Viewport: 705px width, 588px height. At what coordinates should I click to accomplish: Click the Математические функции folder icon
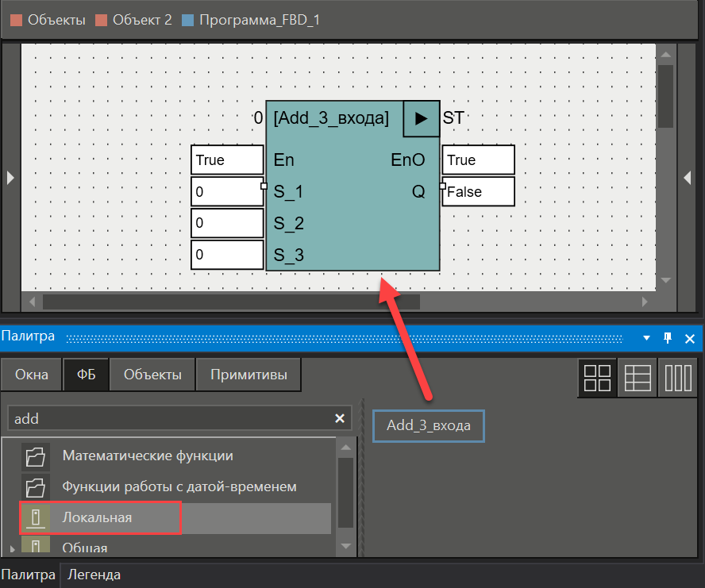tap(35, 456)
